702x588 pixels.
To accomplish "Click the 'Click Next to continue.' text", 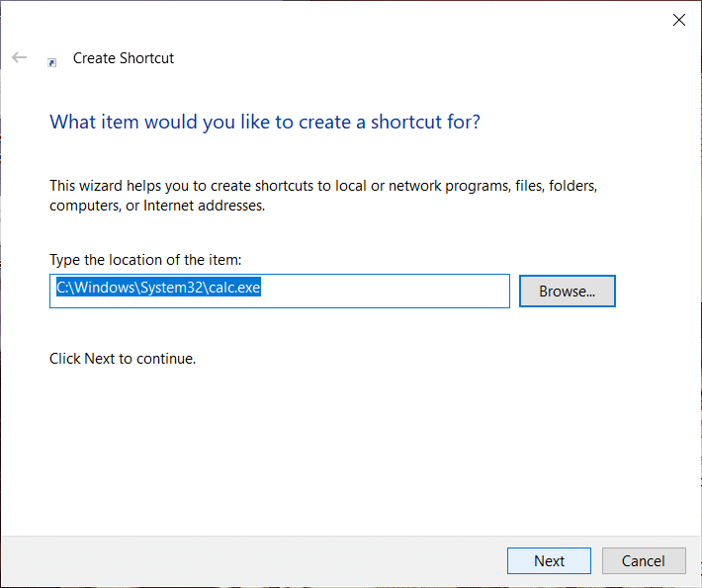I will click(123, 359).
